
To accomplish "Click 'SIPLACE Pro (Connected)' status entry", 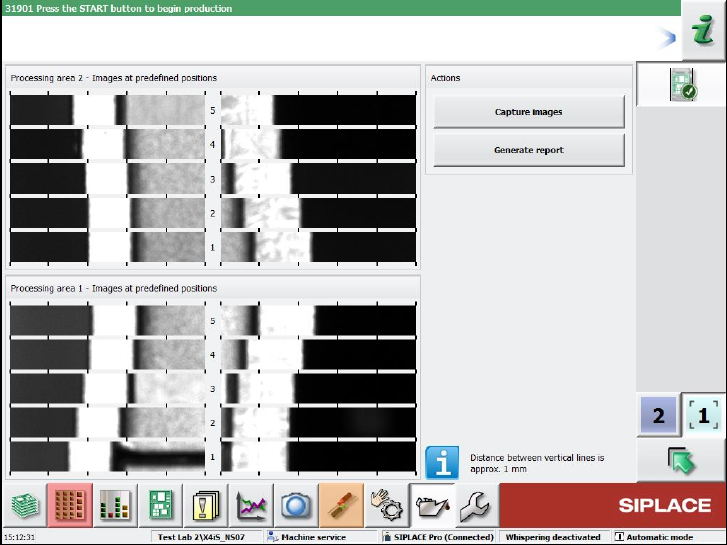I will 438,537.
